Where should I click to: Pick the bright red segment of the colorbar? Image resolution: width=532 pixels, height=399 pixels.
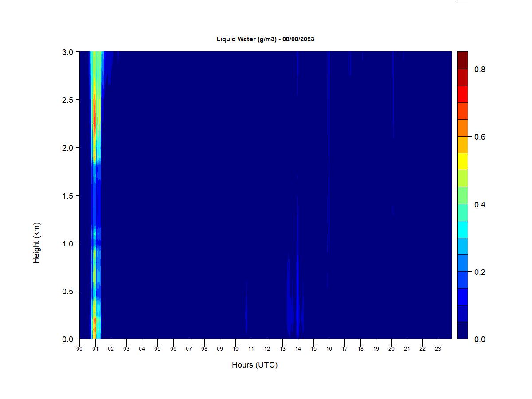pyautogui.click(x=462, y=94)
